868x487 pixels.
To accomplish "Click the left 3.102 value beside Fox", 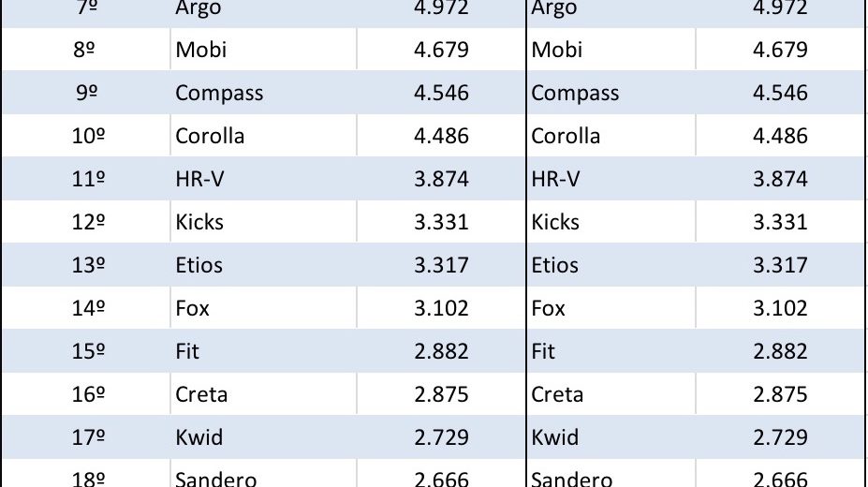I will pyautogui.click(x=441, y=308).
